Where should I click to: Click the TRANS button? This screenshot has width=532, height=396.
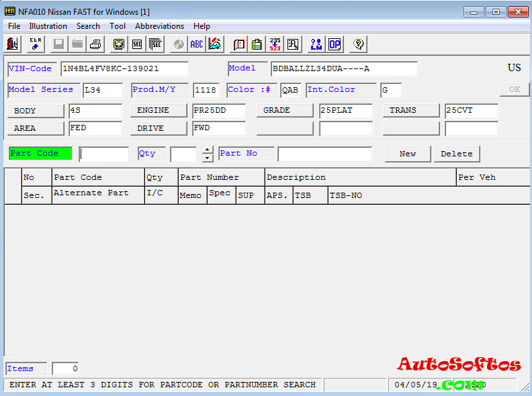point(411,111)
